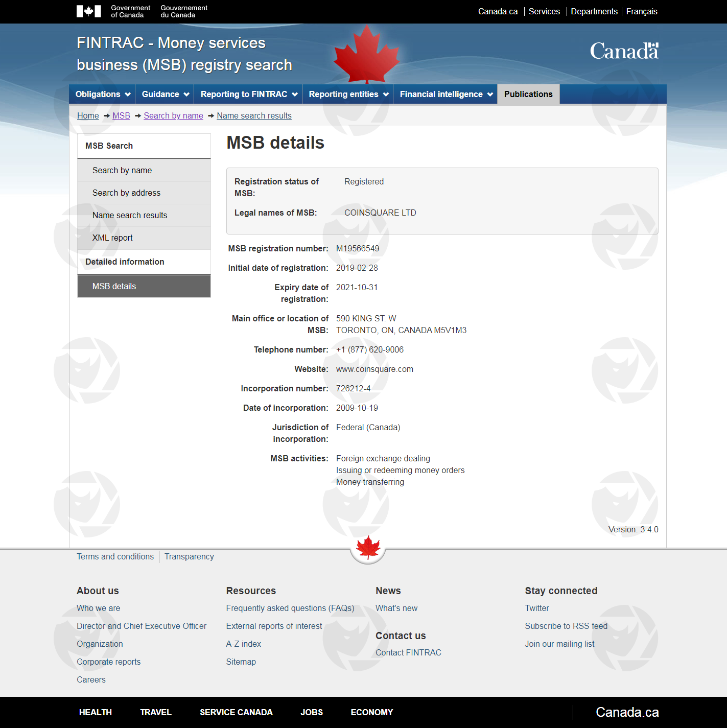Screen dimensions: 727x728
Task: Click the Home breadcrumb link
Action: [88, 115]
